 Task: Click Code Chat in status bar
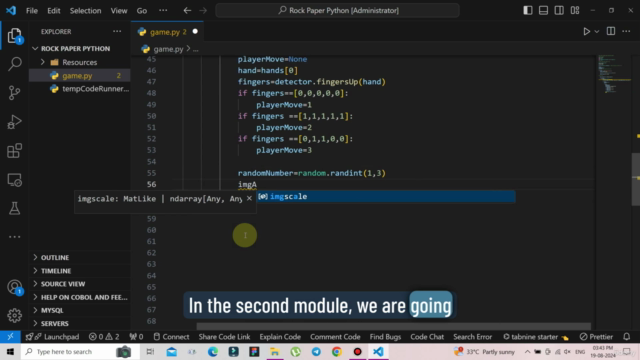click(x=427, y=337)
